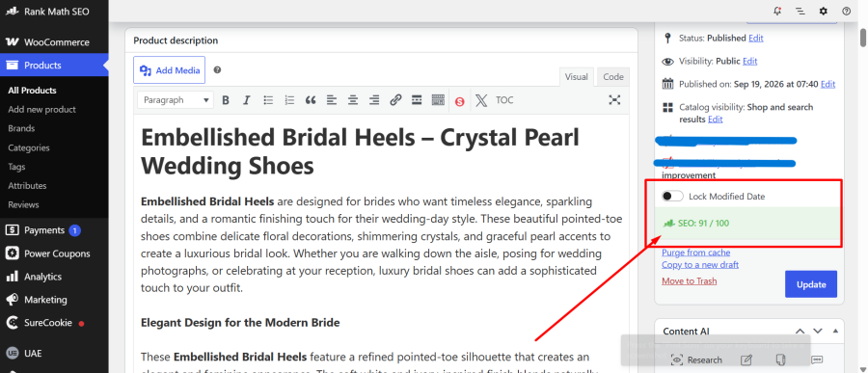Move Content AI panel down
The width and height of the screenshot is (868, 373).
click(x=818, y=332)
